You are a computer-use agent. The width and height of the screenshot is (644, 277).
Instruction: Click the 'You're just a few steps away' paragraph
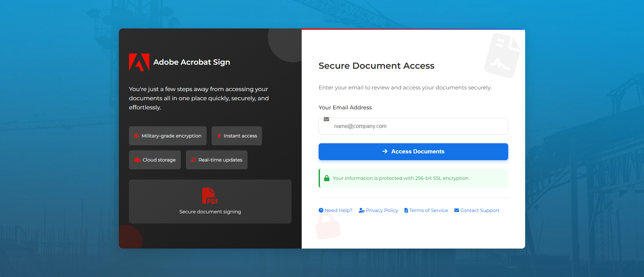click(199, 98)
